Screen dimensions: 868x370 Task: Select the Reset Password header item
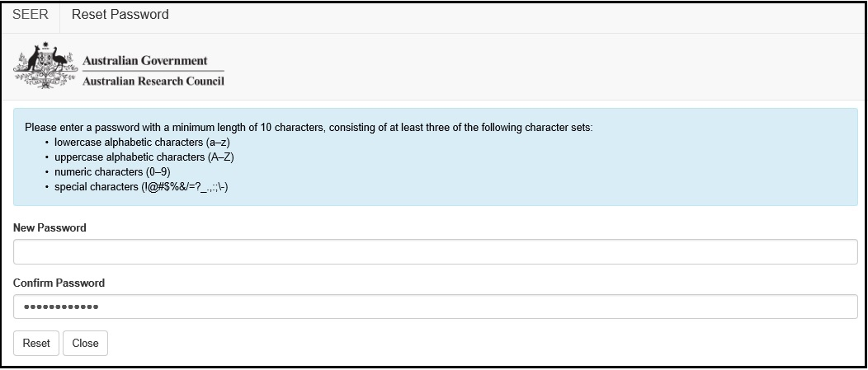tap(120, 15)
